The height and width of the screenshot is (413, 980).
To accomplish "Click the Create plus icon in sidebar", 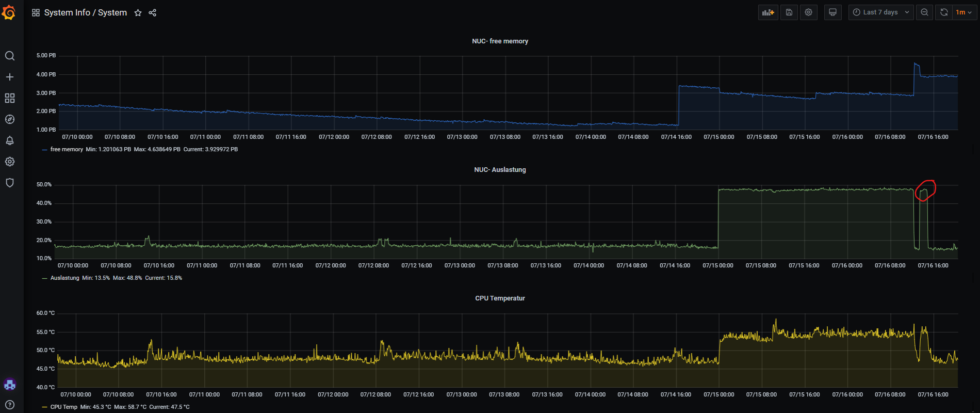I will tap(9, 77).
